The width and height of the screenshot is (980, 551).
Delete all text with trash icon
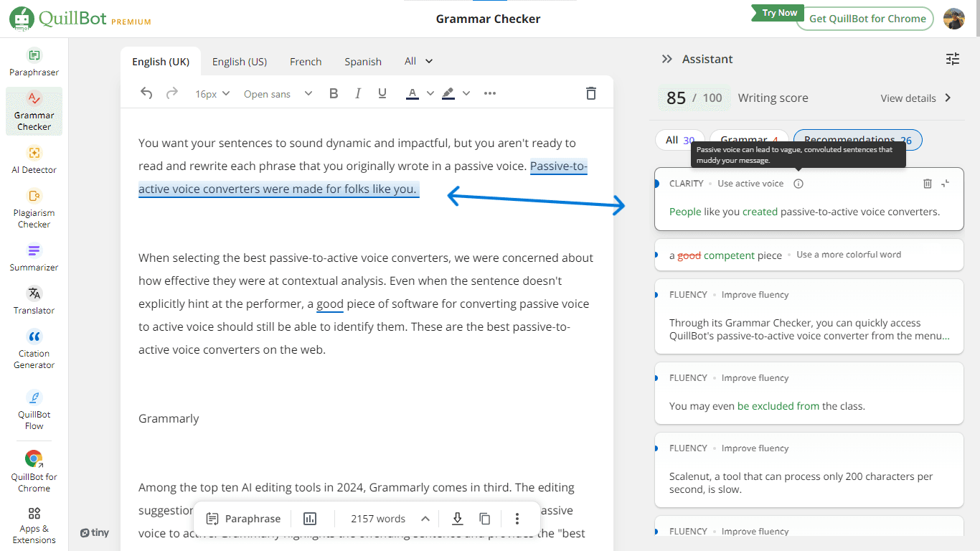point(590,93)
